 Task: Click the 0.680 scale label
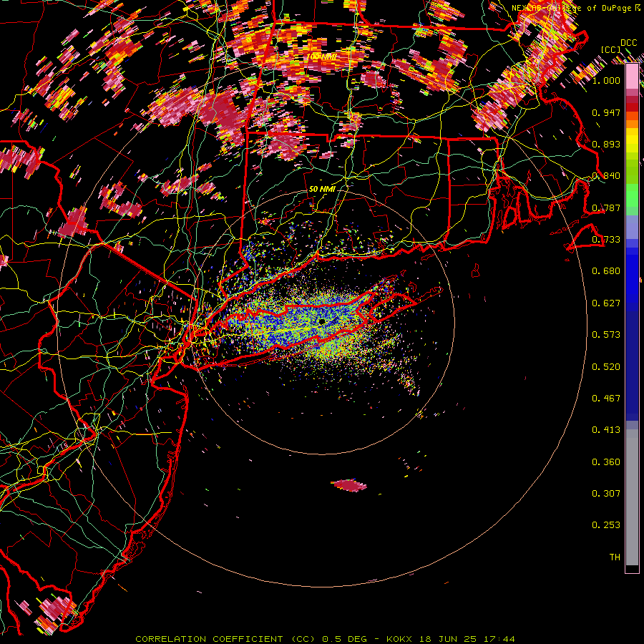click(606, 271)
